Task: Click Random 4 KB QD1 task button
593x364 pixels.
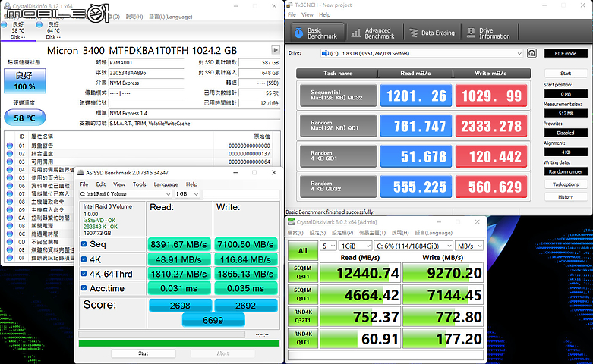Action: tap(338, 156)
